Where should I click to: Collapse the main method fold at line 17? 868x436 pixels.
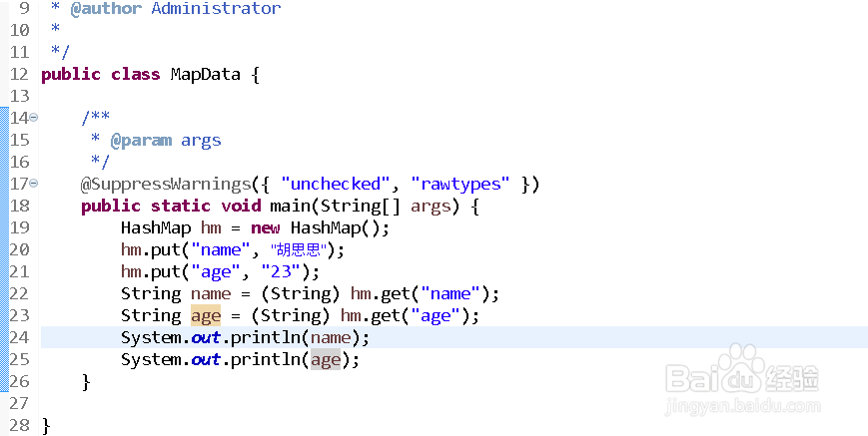(x=34, y=183)
